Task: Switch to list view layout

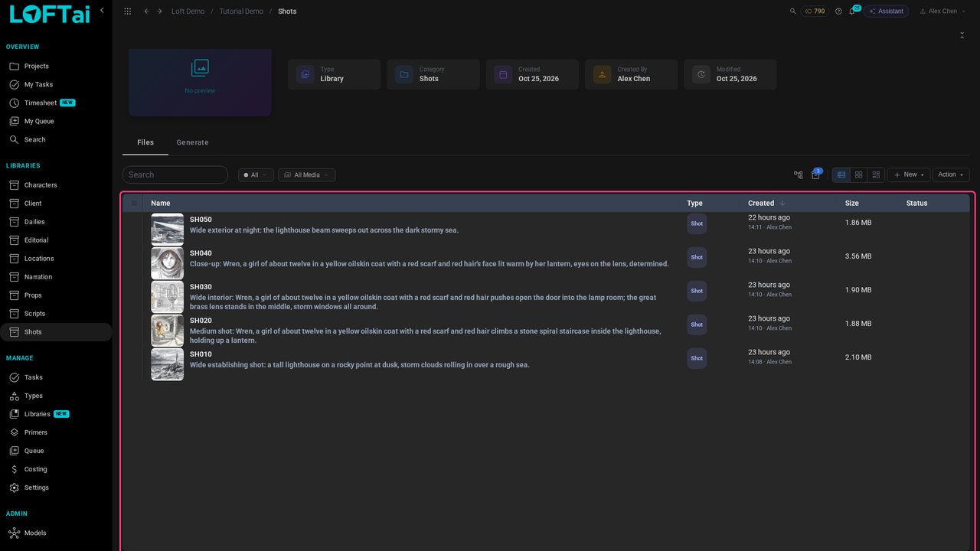Action: click(x=841, y=174)
